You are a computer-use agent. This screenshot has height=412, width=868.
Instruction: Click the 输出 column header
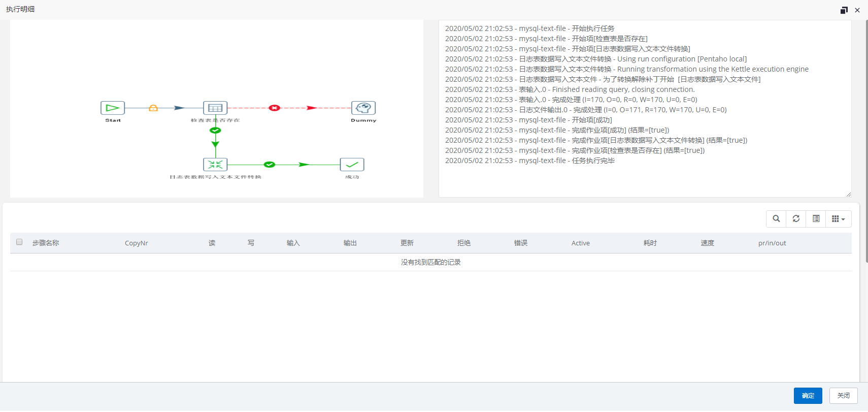tap(350, 243)
